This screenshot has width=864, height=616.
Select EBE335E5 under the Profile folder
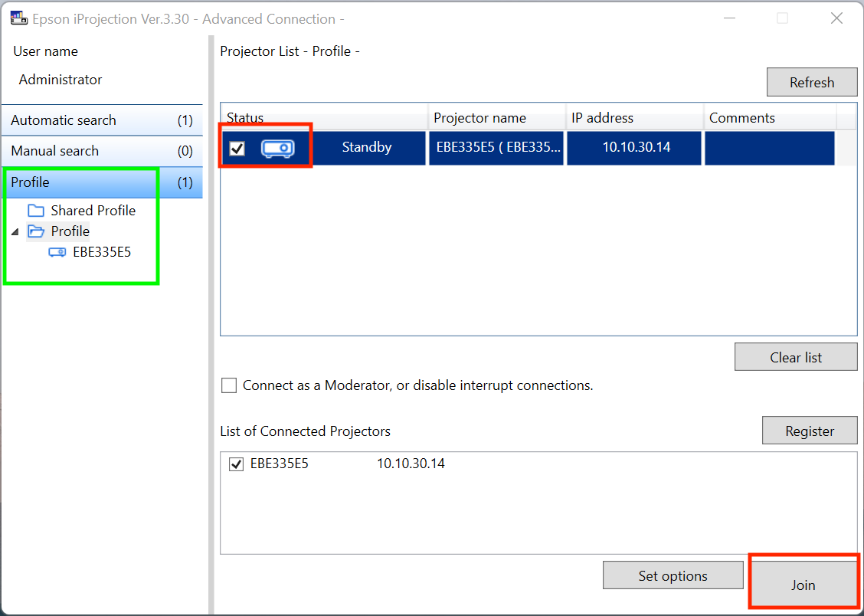point(102,252)
